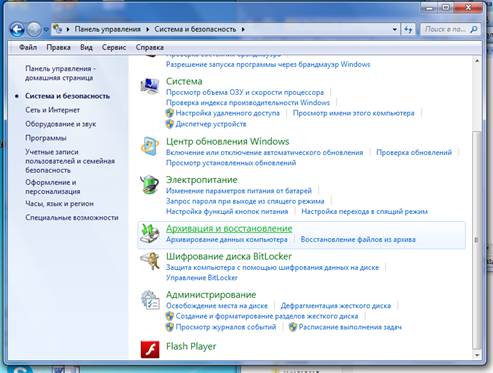The height and width of the screenshot is (373, 493).
Task: Click the Архивация и восстановление icon
Action: click(150, 233)
